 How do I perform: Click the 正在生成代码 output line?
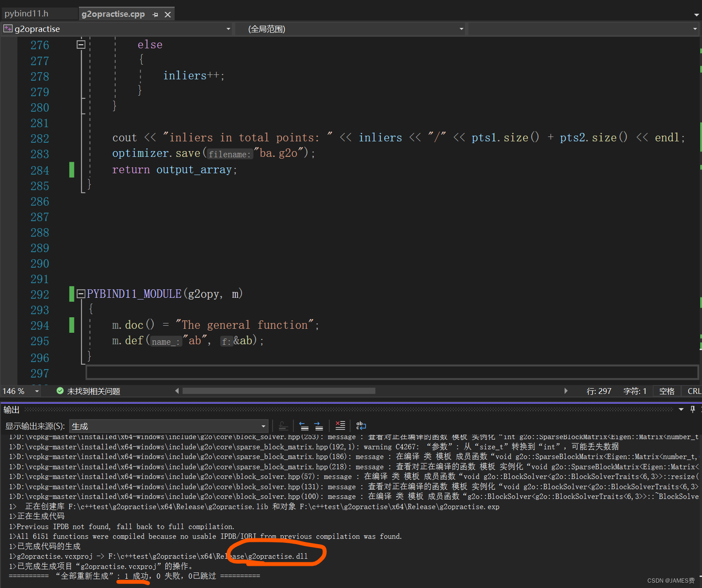37,516
